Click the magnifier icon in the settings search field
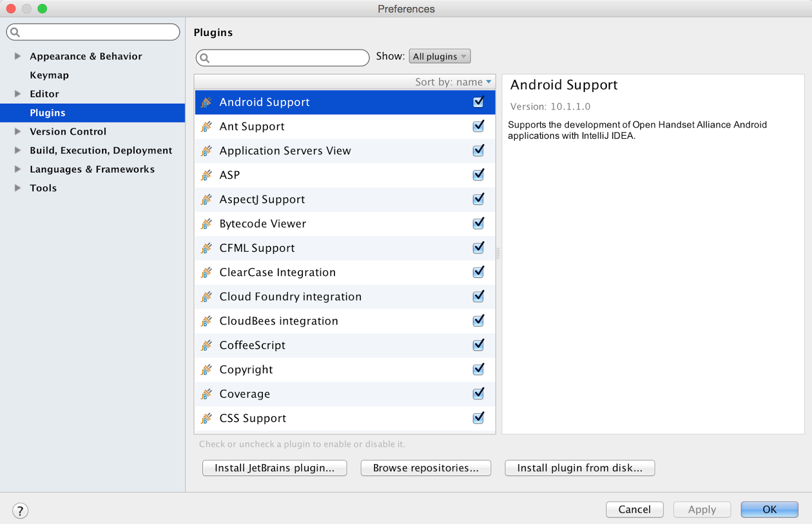 (15, 31)
